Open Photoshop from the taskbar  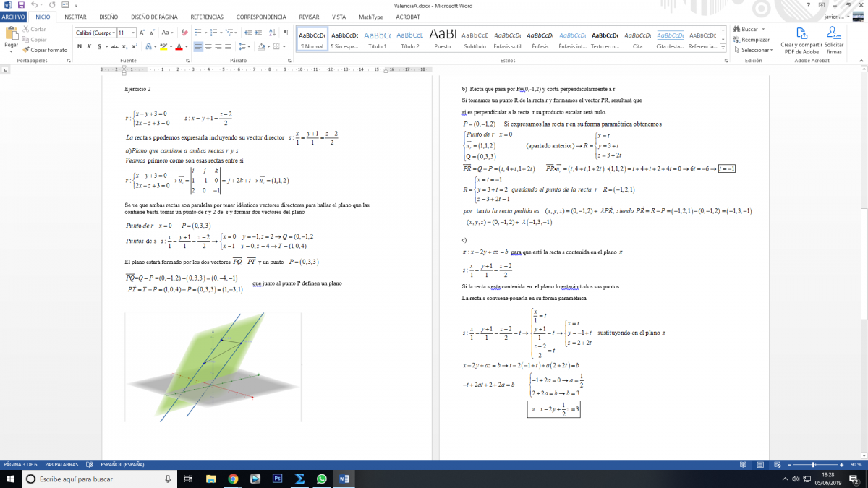click(x=276, y=479)
